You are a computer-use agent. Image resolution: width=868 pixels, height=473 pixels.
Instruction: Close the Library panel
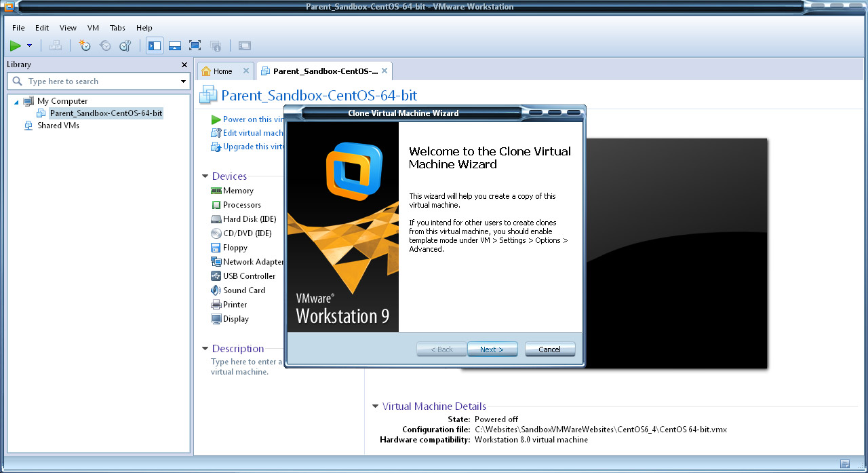coord(184,64)
